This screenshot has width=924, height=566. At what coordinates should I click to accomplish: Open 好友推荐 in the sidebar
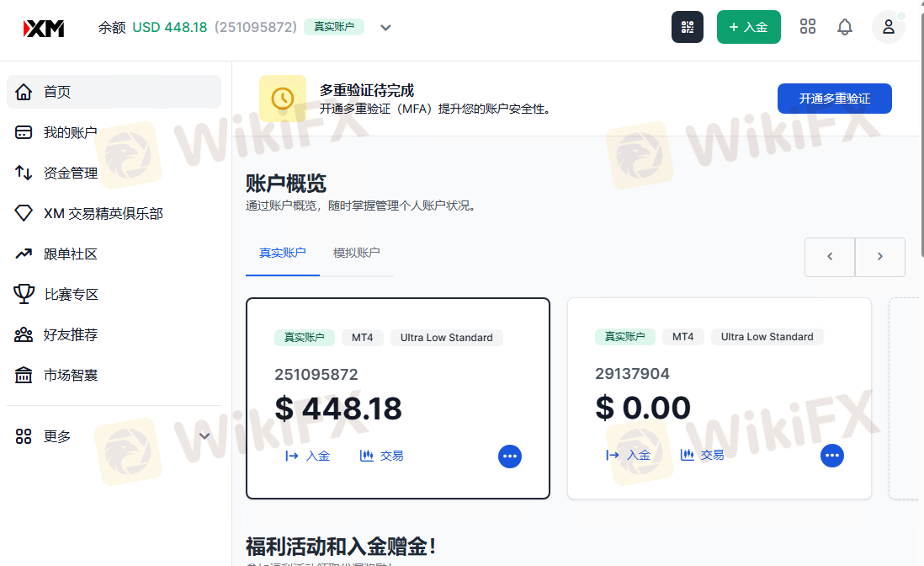[x=114, y=335]
